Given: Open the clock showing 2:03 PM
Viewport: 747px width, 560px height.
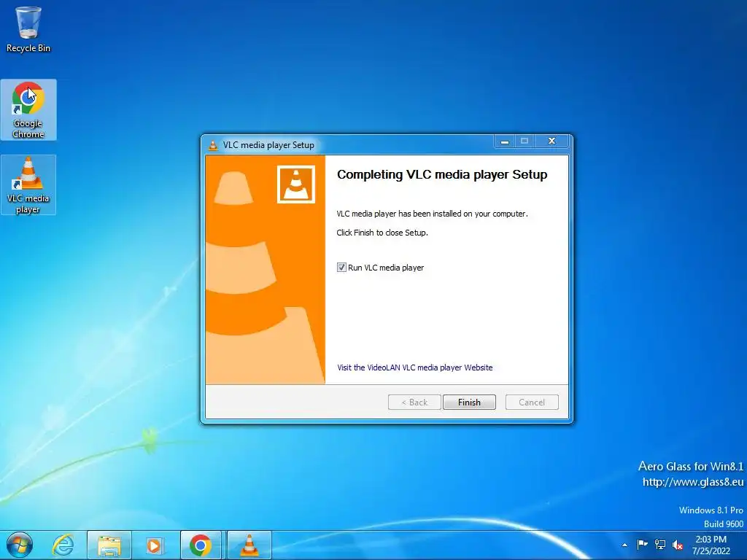Looking at the screenshot, I should (711, 545).
